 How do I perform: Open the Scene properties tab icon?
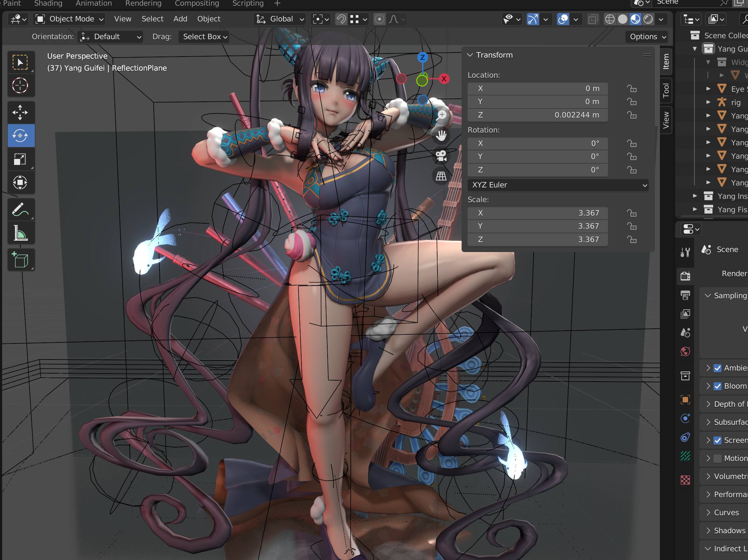click(685, 333)
